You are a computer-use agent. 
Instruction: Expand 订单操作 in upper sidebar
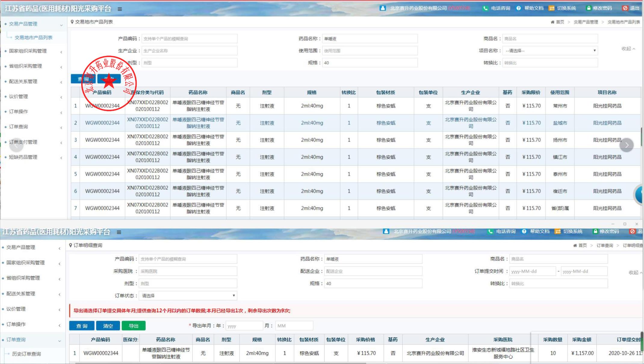click(33, 112)
